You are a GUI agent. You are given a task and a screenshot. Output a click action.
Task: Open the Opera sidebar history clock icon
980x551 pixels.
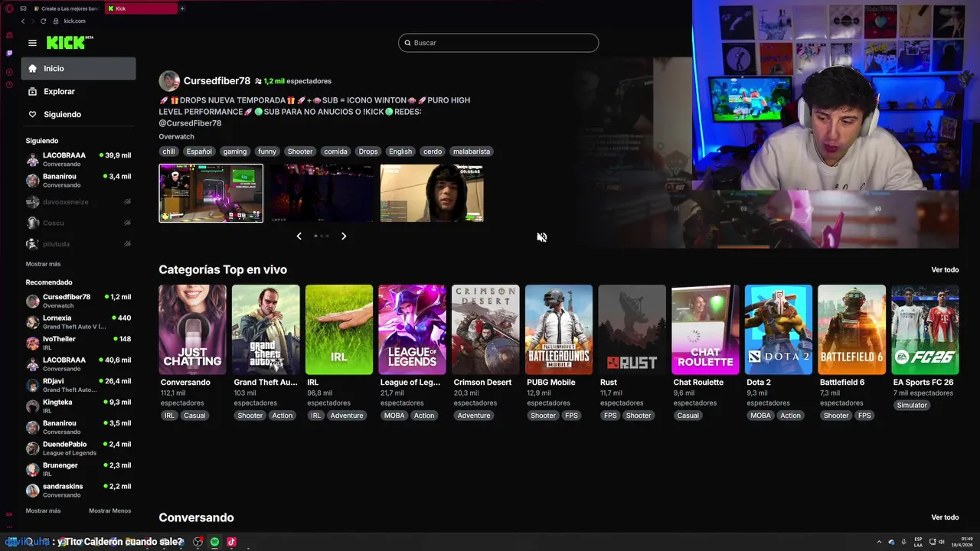pyautogui.click(x=9, y=84)
